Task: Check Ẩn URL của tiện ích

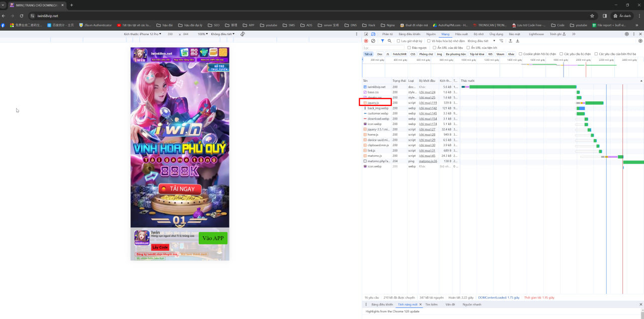Action: (x=468, y=48)
